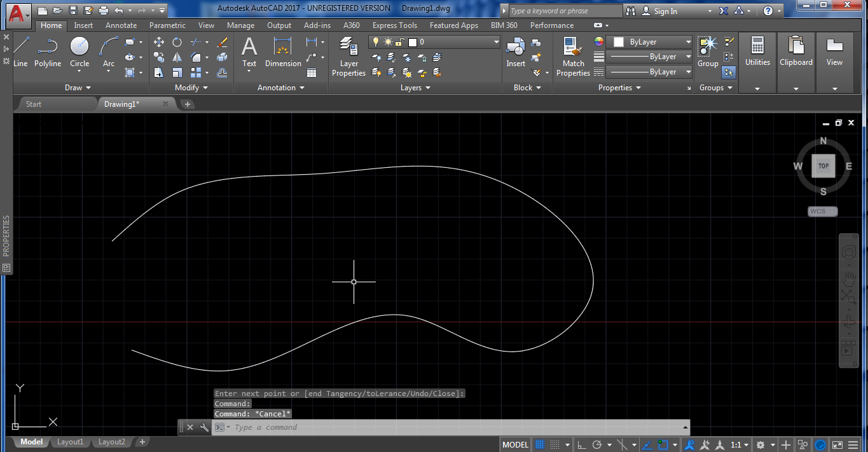Open the lineweight ByLayer selector

coord(689,57)
